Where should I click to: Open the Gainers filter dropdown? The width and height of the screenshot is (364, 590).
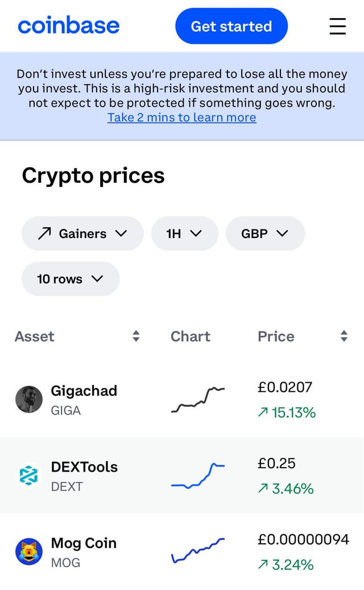82,233
